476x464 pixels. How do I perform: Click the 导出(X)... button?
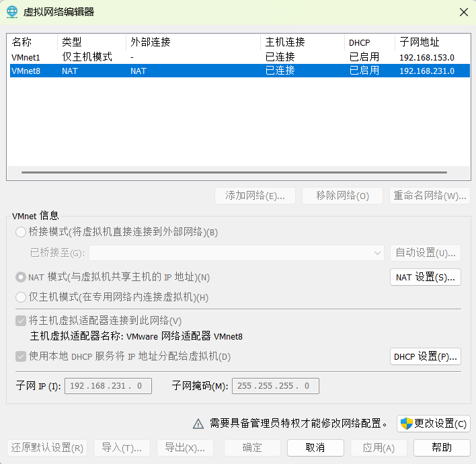(x=185, y=448)
